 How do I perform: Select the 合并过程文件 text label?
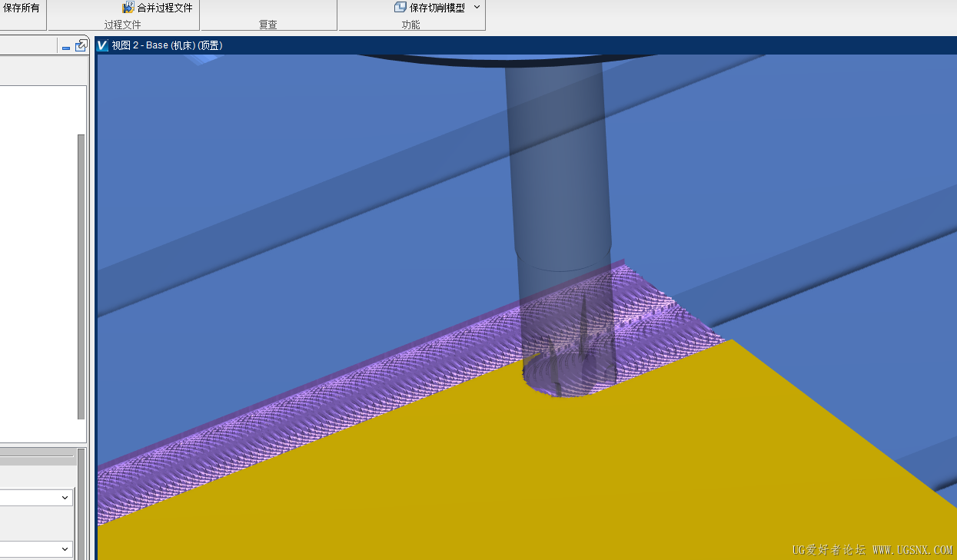[164, 8]
